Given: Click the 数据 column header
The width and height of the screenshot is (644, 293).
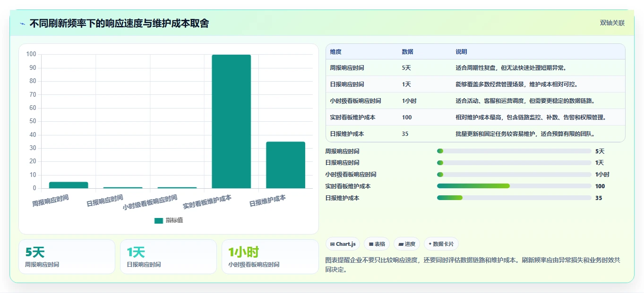Looking at the screenshot, I should tap(407, 52).
